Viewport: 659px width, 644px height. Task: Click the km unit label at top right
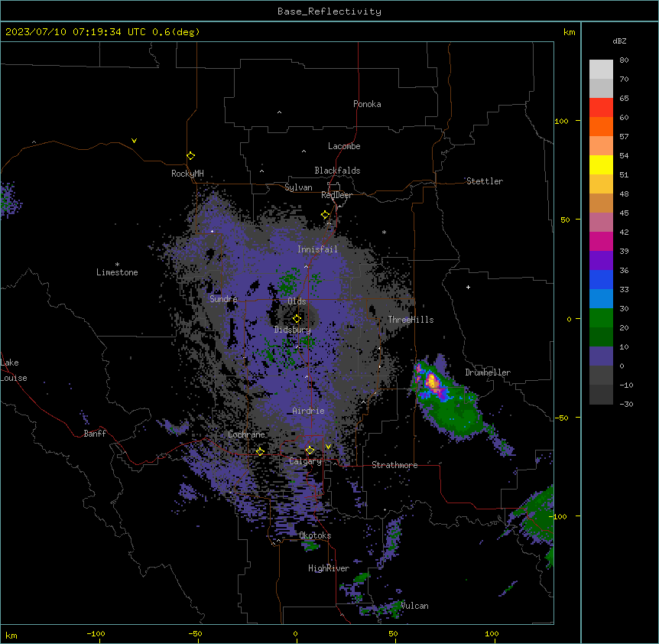pos(570,32)
